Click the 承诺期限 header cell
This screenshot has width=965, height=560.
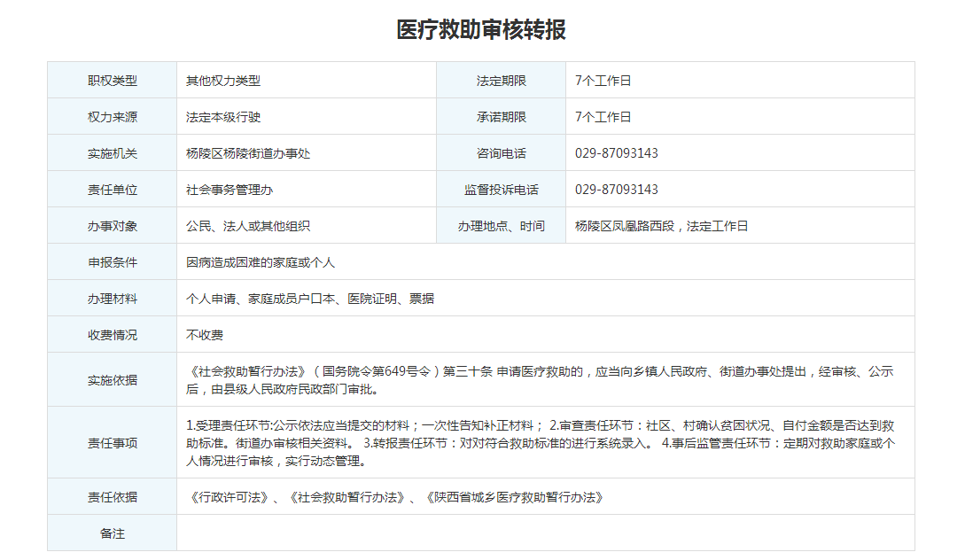tap(501, 117)
